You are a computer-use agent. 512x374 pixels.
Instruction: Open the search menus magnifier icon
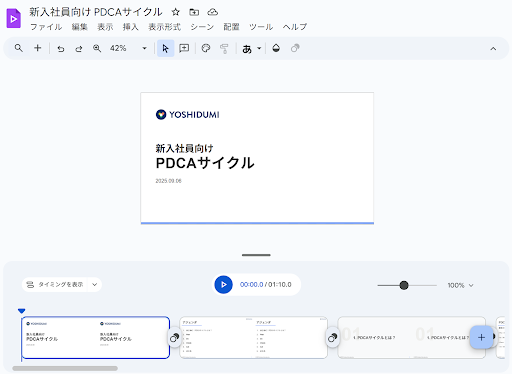(x=19, y=48)
